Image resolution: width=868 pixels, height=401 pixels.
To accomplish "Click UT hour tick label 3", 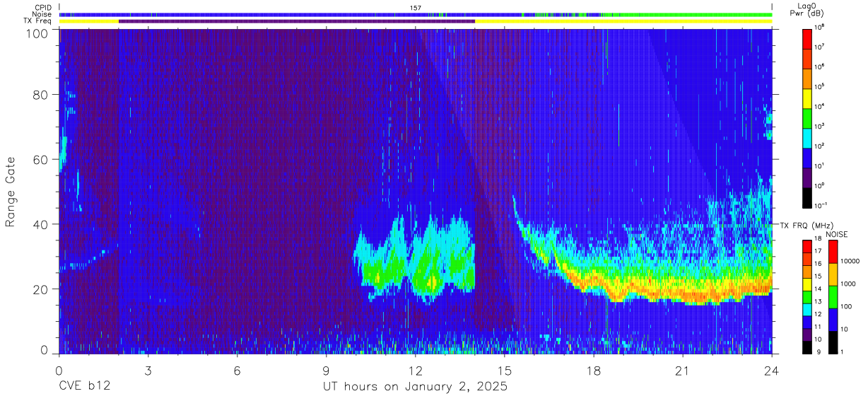I will [x=148, y=371].
